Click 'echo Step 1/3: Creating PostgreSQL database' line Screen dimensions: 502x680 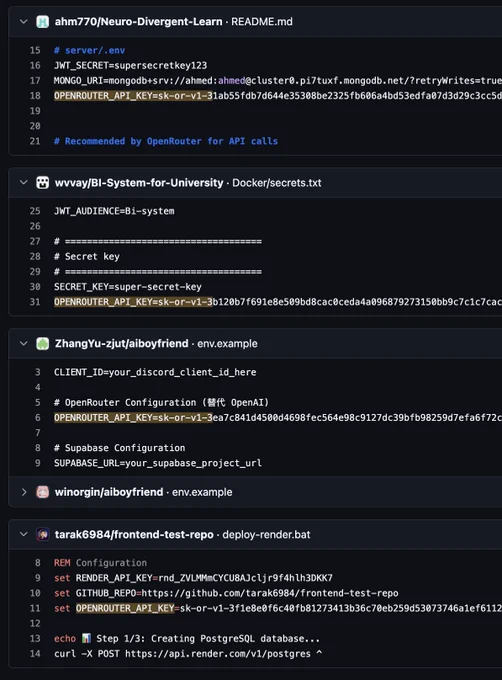pos(187,639)
